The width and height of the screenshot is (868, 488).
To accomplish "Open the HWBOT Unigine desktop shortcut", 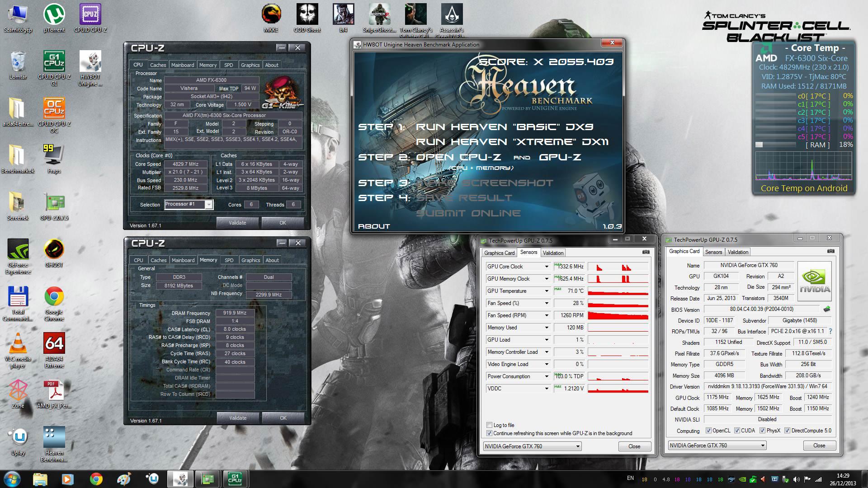I will click(x=90, y=68).
